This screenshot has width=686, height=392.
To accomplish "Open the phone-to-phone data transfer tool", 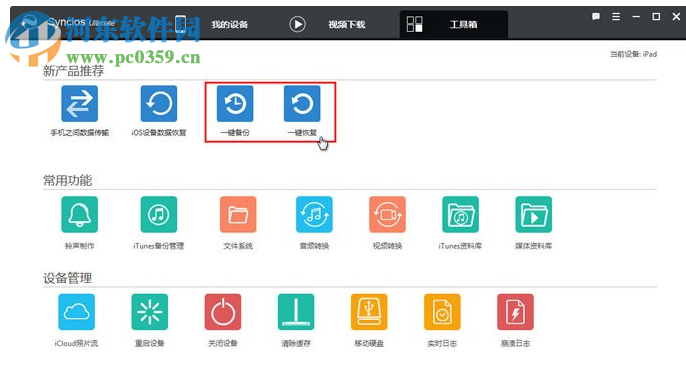I will coord(79,104).
